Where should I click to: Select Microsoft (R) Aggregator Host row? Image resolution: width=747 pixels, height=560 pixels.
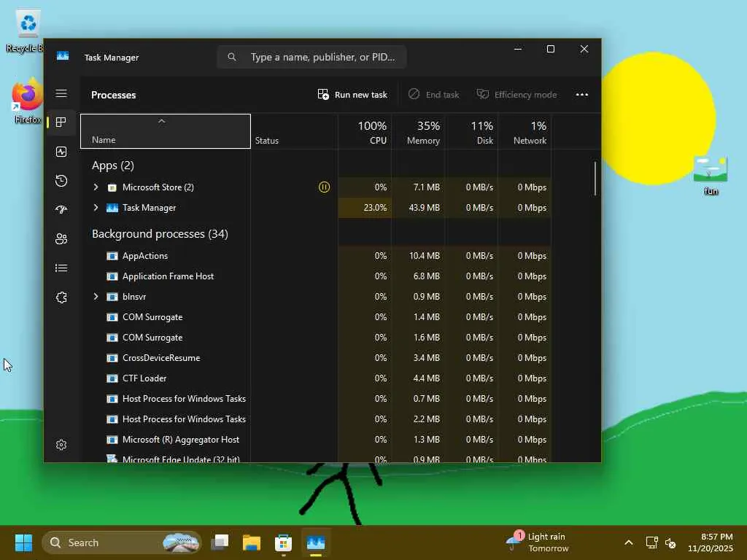(x=317, y=440)
